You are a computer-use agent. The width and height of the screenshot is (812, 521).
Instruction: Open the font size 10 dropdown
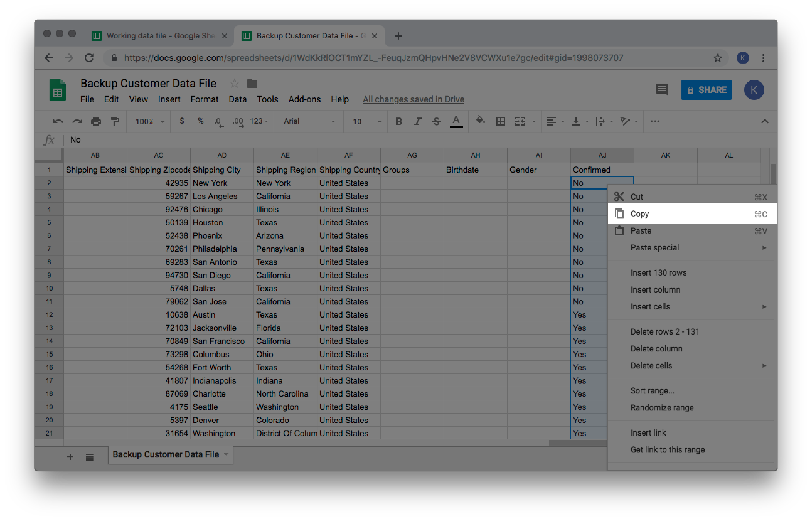367,122
